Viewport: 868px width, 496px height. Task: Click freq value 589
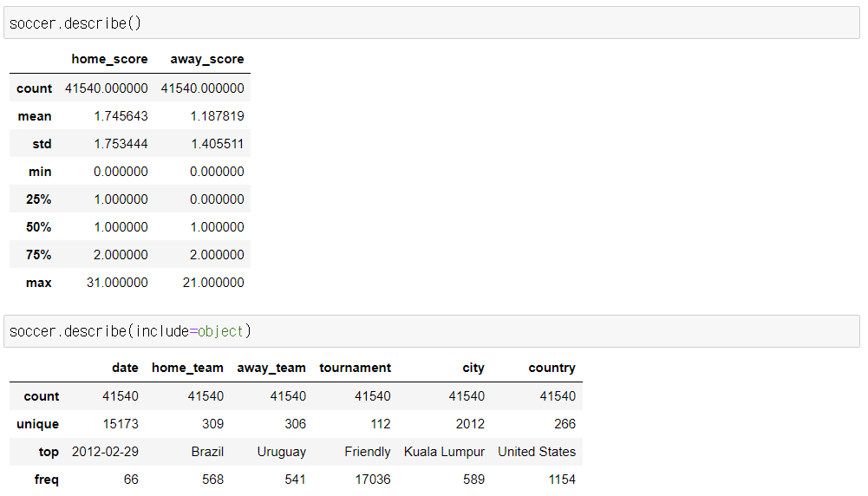[x=473, y=480]
